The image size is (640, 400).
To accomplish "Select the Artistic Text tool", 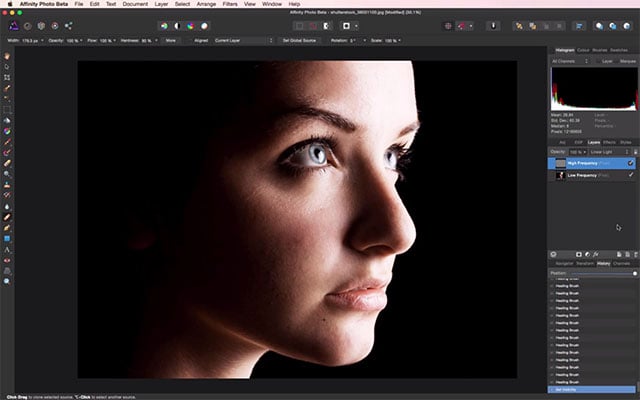I will point(8,249).
